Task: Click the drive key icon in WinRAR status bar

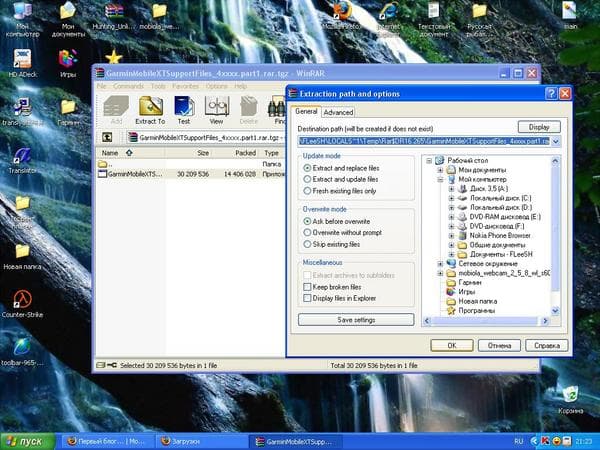Action: [112, 365]
